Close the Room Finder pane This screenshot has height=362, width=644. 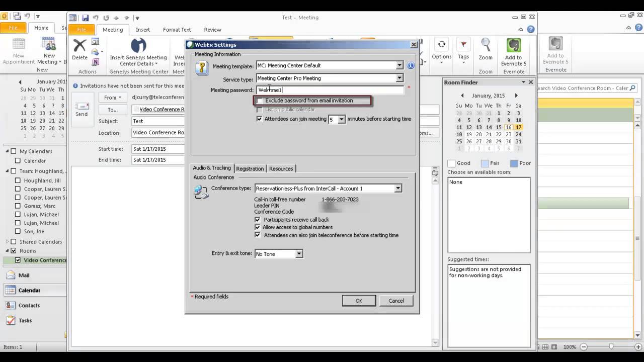pos(531,82)
